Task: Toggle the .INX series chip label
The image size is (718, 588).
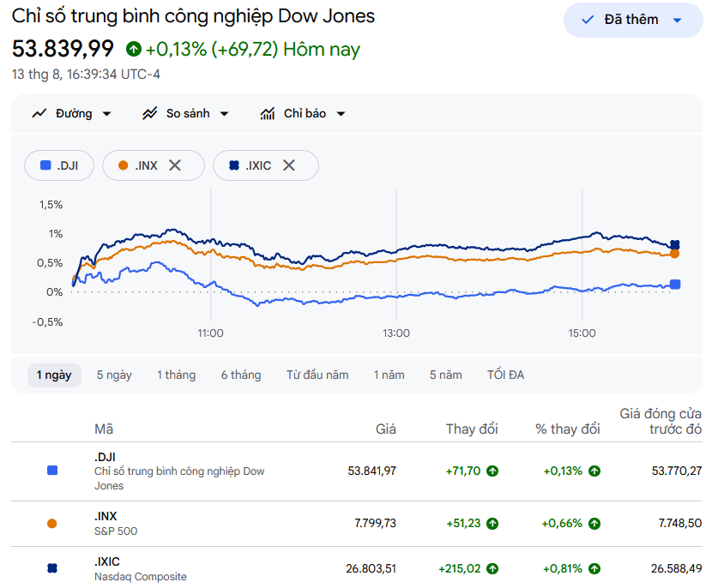Action: tap(146, 165)
